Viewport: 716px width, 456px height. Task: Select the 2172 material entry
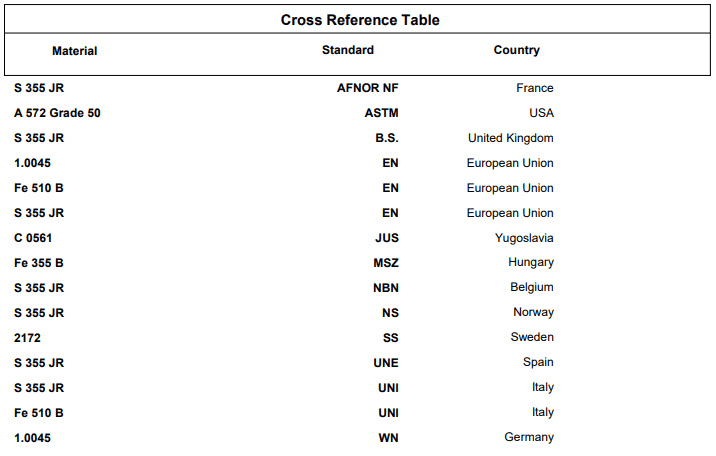[27, 338]
